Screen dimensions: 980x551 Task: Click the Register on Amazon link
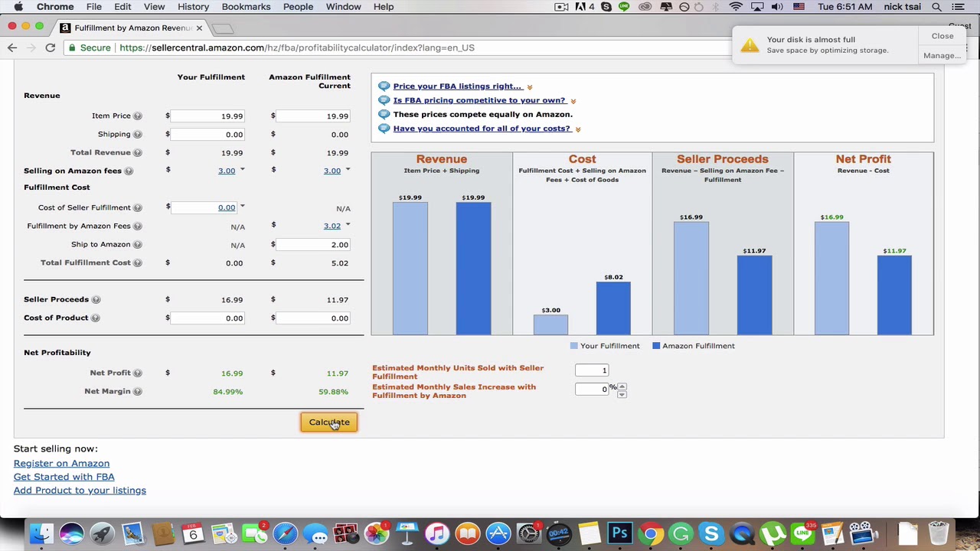(61, 463)
